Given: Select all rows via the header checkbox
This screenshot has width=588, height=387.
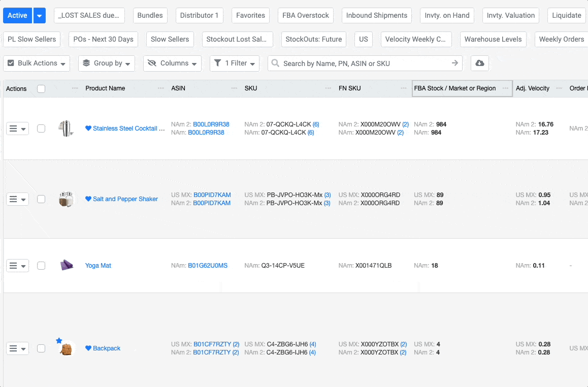Looking at the screenshot, I should coord(41,88).
